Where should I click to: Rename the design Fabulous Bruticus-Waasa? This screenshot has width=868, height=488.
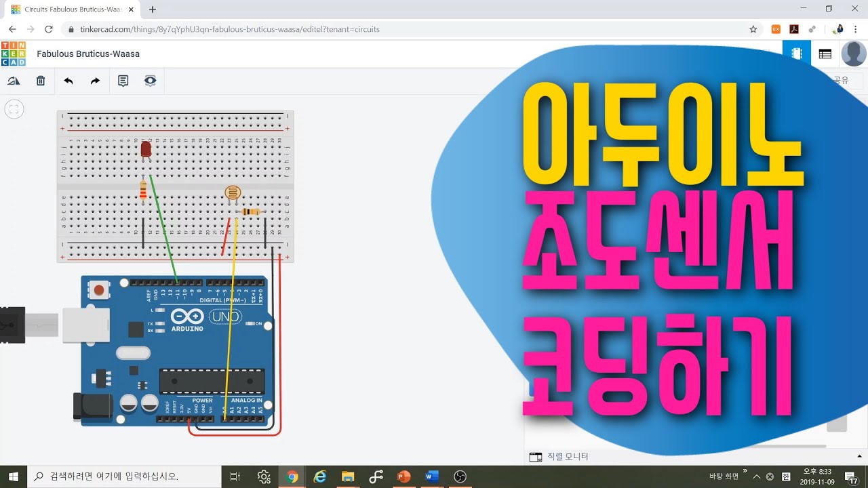pos(88,54)
